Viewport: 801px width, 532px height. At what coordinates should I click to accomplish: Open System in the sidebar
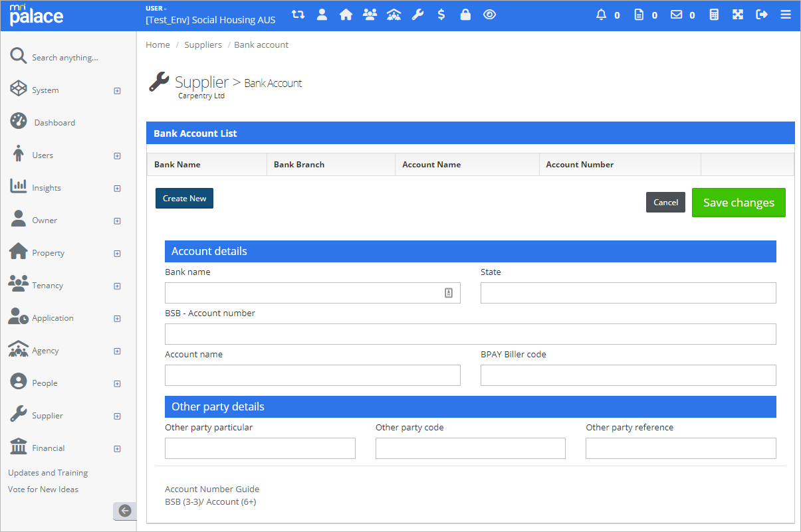(45, 90)
